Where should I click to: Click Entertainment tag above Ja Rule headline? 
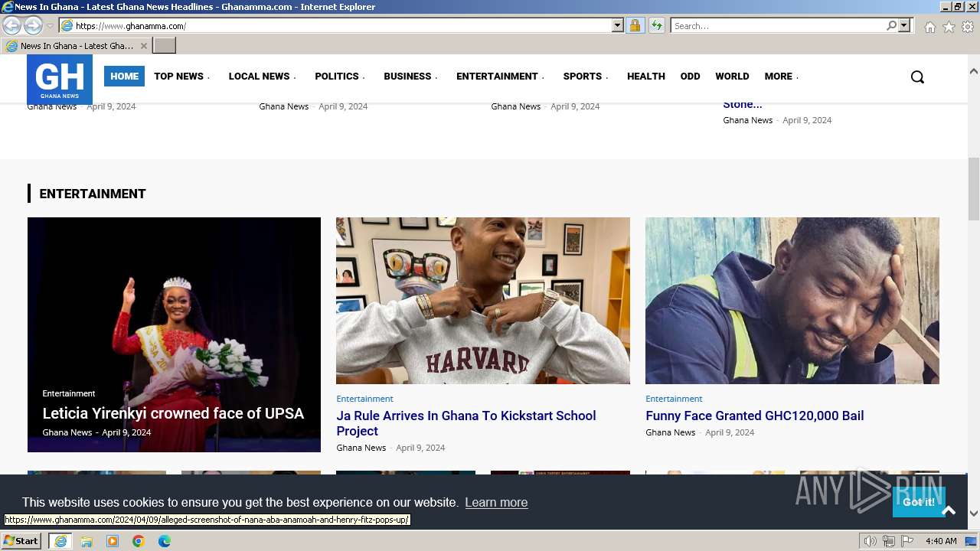pyautogui.click(x=364, y=399)
